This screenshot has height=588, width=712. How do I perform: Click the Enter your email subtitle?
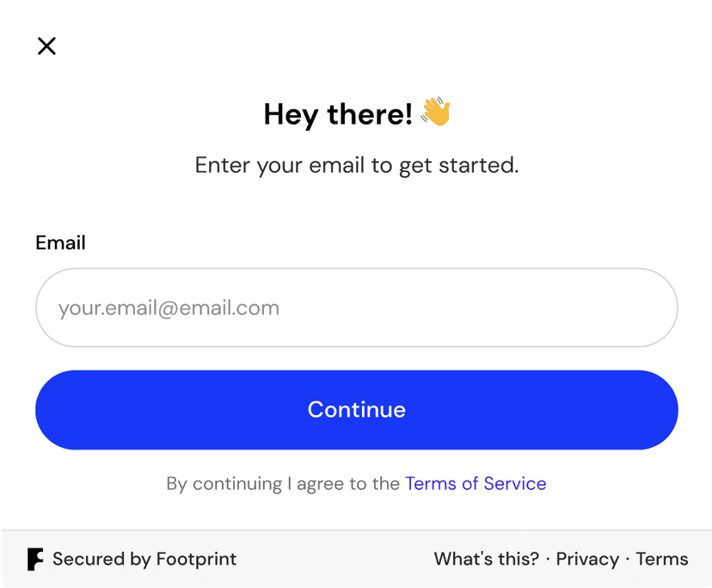(x=357, y=165)
